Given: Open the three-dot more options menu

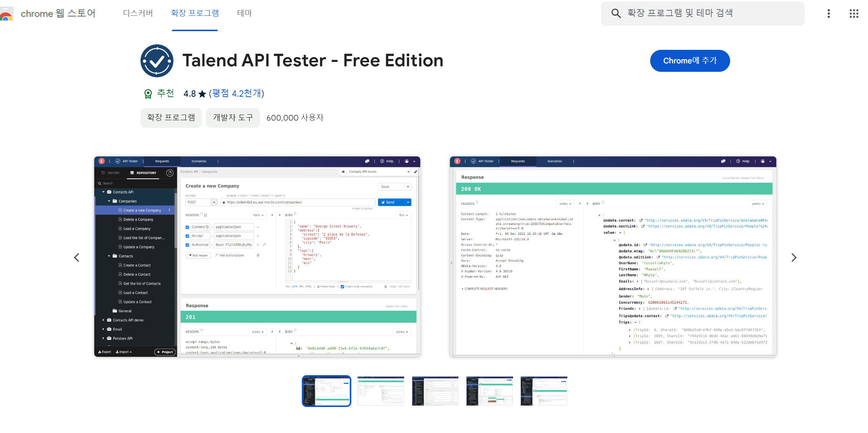Looking at the screenshot, I should [828, 14].
